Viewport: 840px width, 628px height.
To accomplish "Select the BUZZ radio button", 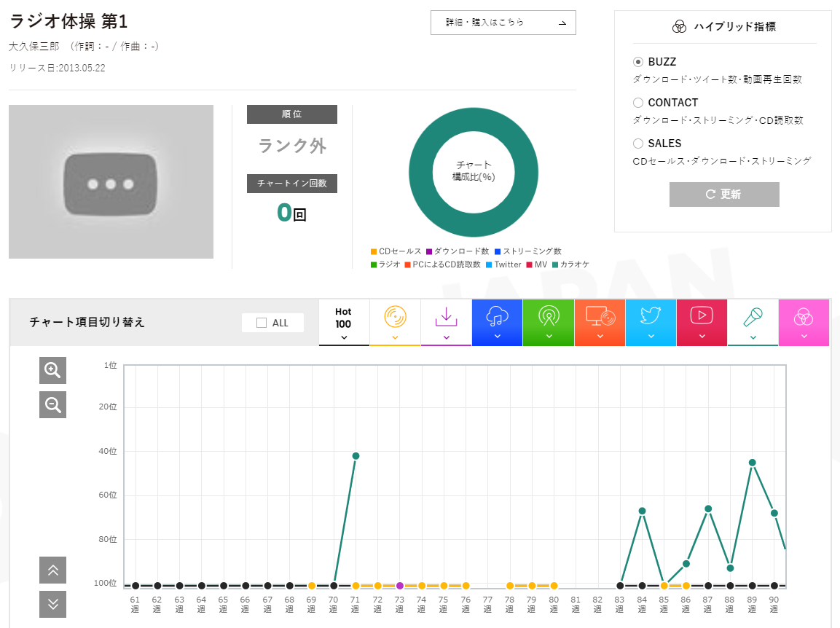I will point(638,62).
